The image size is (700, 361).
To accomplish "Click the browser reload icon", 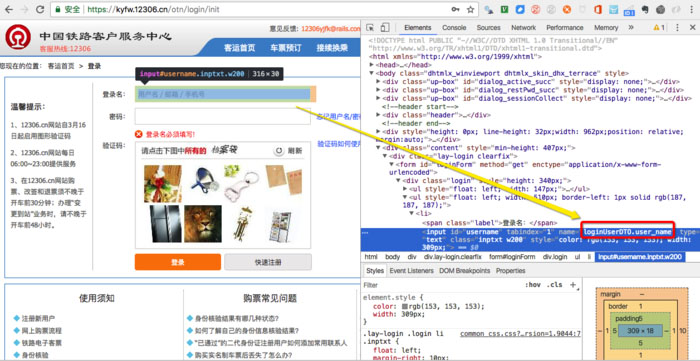I will (40, 9).
